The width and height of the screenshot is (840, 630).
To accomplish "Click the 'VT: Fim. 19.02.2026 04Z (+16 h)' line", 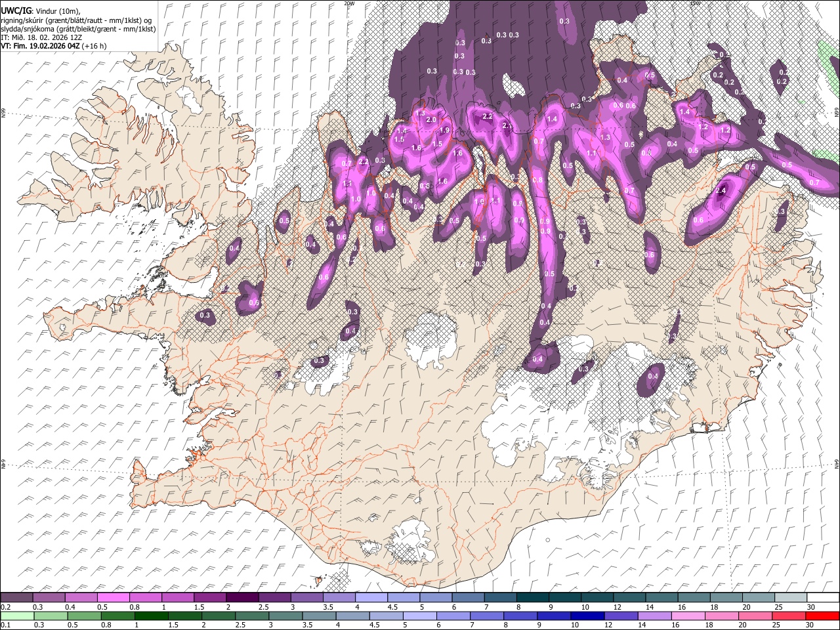I will pos(54,46).
